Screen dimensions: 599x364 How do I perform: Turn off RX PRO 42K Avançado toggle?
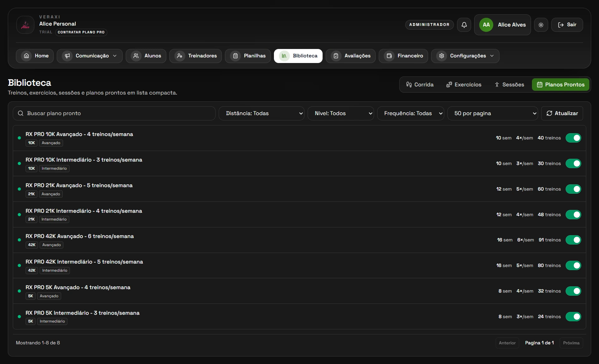click(x=573, y=240)
